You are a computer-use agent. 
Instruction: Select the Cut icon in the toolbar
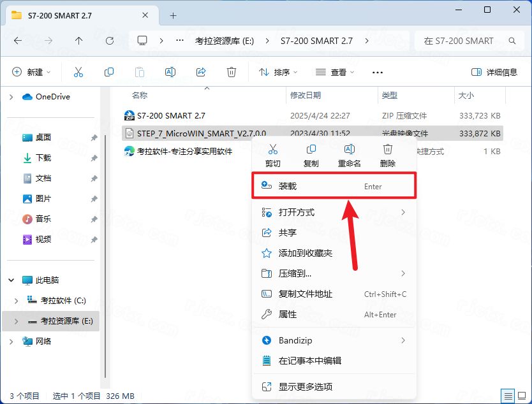point(78,71)
